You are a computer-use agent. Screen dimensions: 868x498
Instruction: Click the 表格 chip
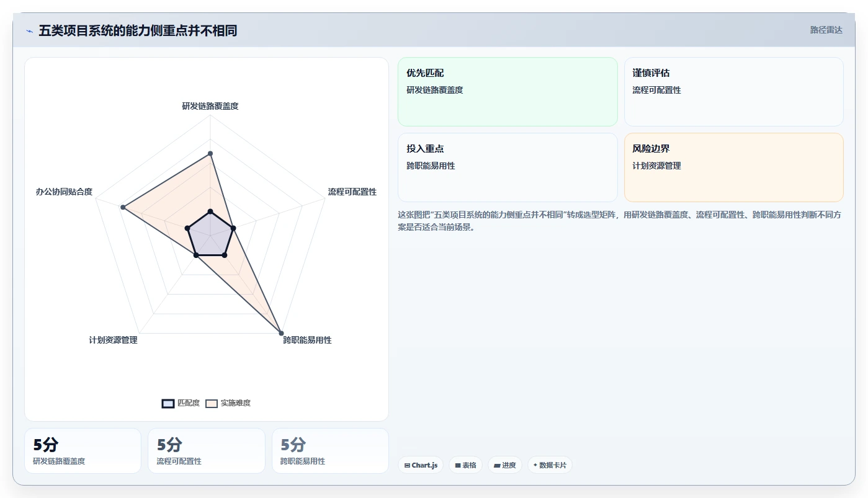pos(465,465)
